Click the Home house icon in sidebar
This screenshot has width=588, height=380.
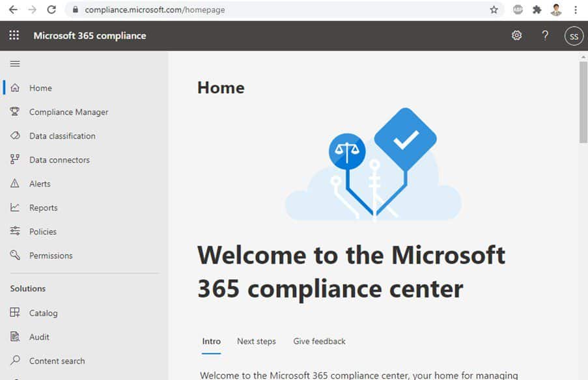coord(15,88)
